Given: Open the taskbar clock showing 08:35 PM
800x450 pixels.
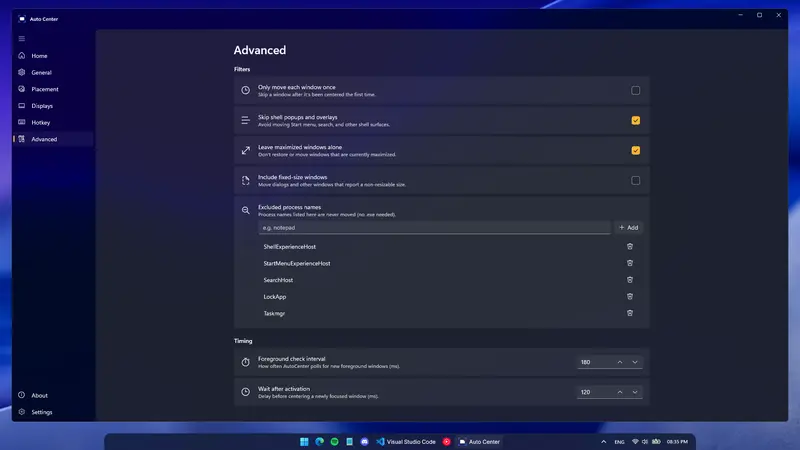Looking at the screenshot, I should pyautogui.click(x=677, y=442).
